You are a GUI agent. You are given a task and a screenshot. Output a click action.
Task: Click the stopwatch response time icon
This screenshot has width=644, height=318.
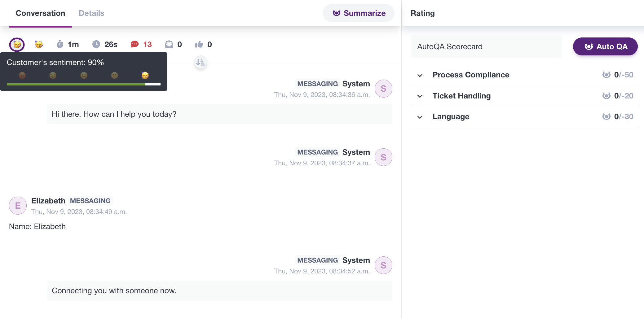point(60,44)
